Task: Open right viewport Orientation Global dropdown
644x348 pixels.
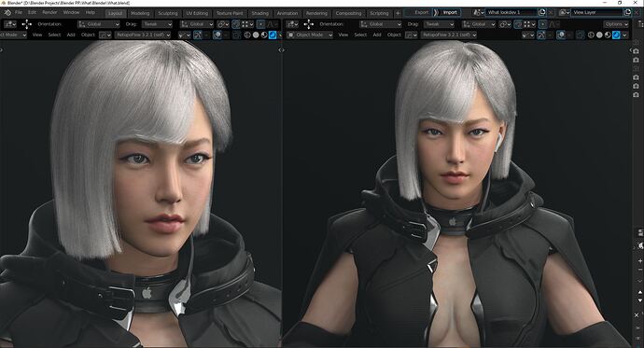Action: tap(380, 24)
